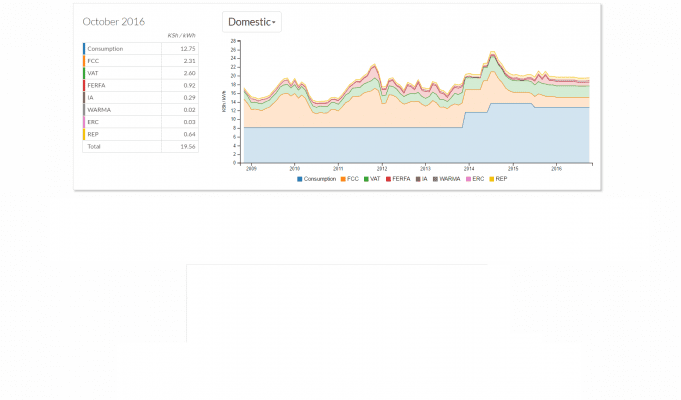Image resolution: width=681 pixels, height=400 pixels.
Task: Select the REP row in table
Action: point(140,133)
